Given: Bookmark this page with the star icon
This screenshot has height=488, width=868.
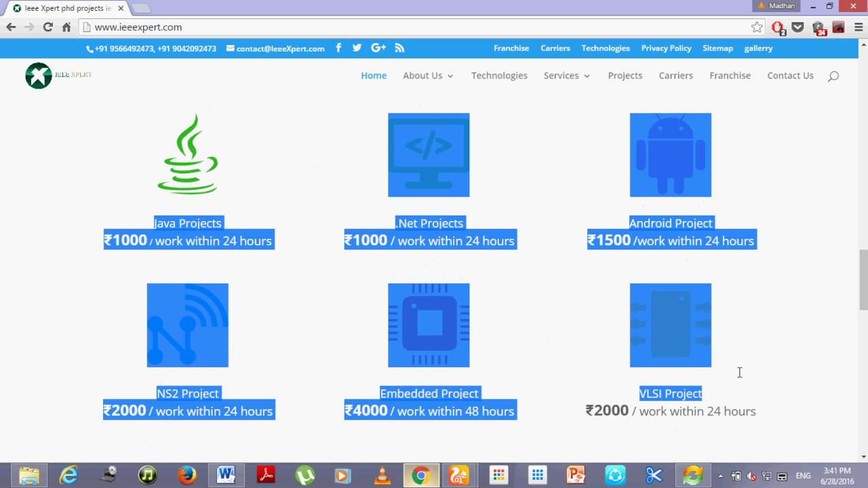Looking at the screenshot, I should pyautogui.click(x=757, y=27).
